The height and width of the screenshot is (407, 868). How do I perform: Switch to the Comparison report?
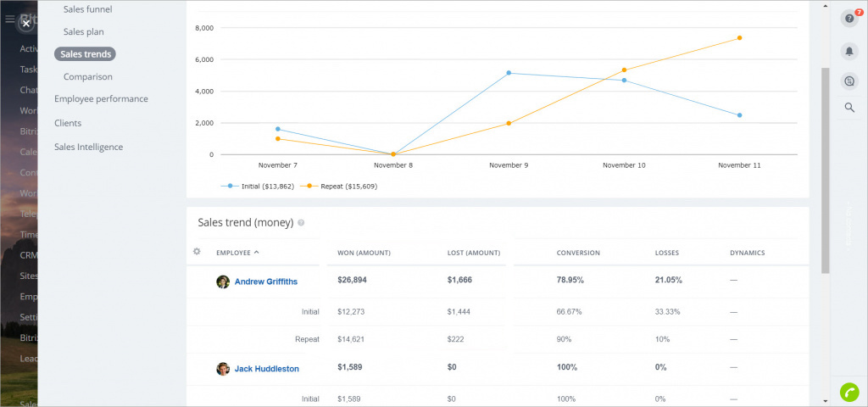[87, 77]
